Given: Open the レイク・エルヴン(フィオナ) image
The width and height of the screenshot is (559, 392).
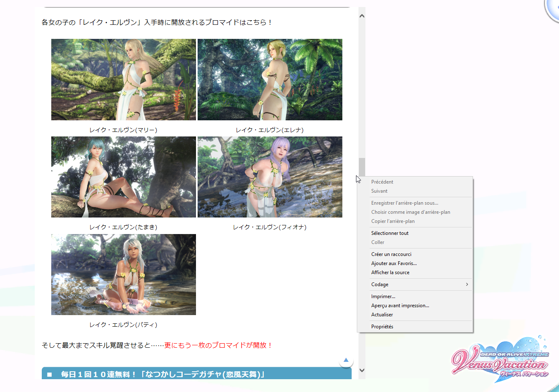Looking at the screenshot, I should click(270, 177).
